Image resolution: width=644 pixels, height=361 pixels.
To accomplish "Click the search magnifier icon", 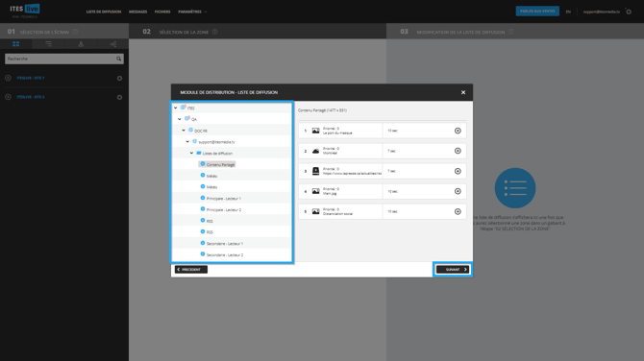I will pos(118,59).
